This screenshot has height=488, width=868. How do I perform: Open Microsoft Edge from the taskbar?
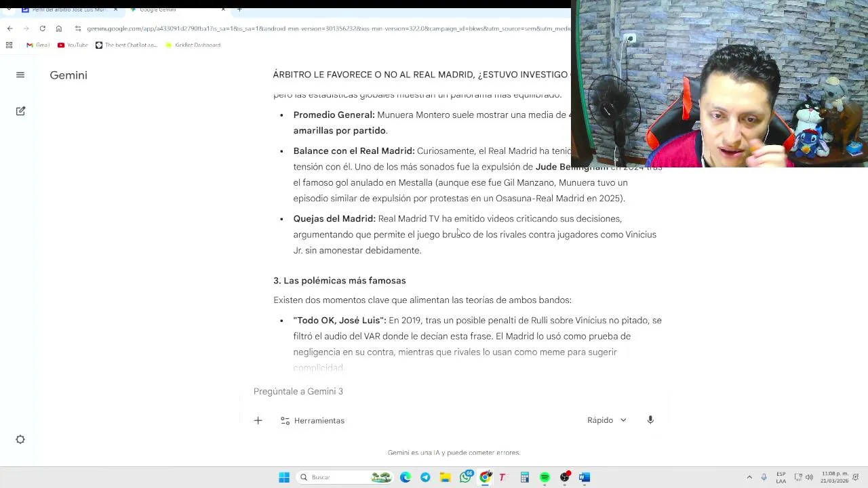pos(406,477)
